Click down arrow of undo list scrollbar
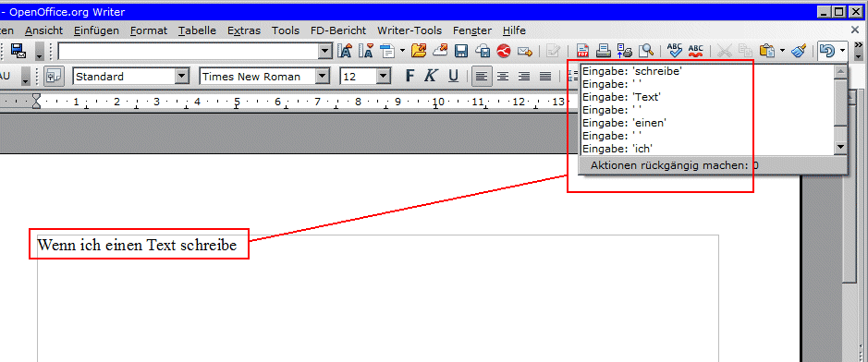This screenshot has width=868, height=362. coord(841,147)
